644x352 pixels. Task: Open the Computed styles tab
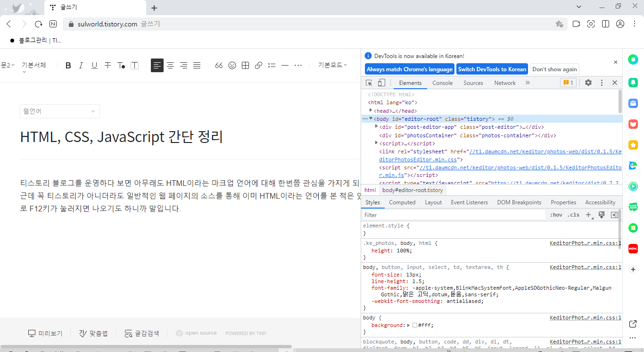click(402, 202)
